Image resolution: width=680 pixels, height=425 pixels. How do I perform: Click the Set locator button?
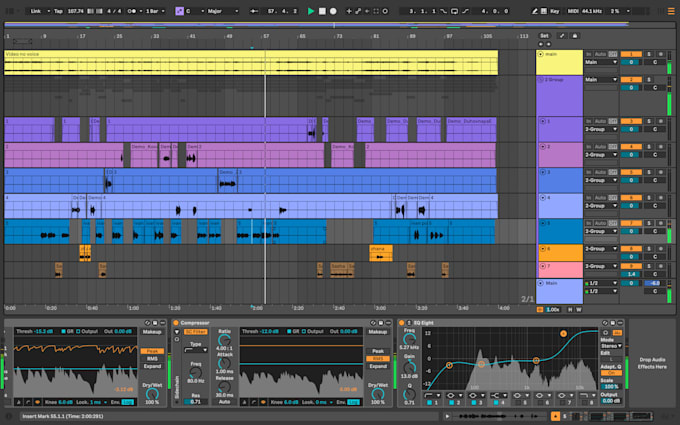pyautogui.click(x=544, y=36)
